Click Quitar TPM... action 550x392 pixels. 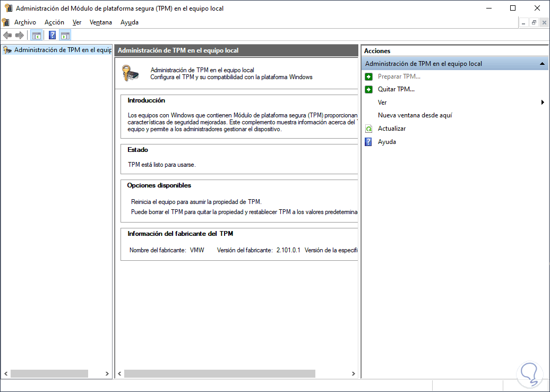[x=396, y=89]
